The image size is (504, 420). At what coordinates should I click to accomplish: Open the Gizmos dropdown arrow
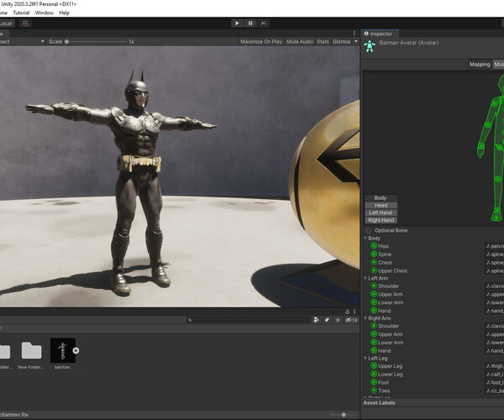pyautogui.click(x=356, y=41)
